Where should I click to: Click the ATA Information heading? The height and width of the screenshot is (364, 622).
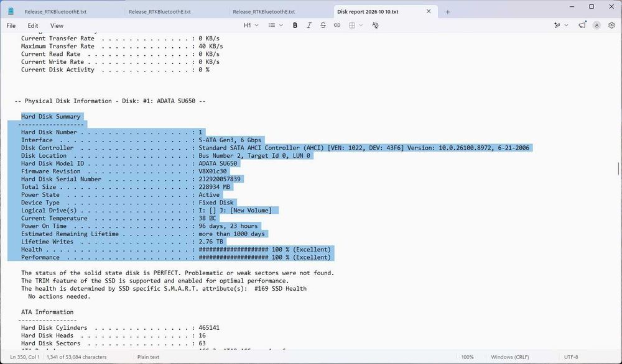tap(47, 312)
